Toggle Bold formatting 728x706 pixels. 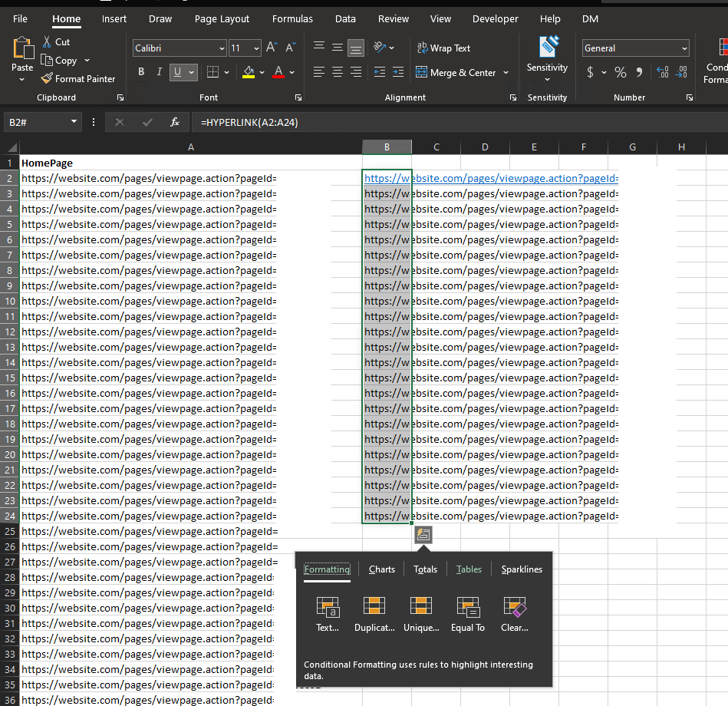click(x=141, y=72)
